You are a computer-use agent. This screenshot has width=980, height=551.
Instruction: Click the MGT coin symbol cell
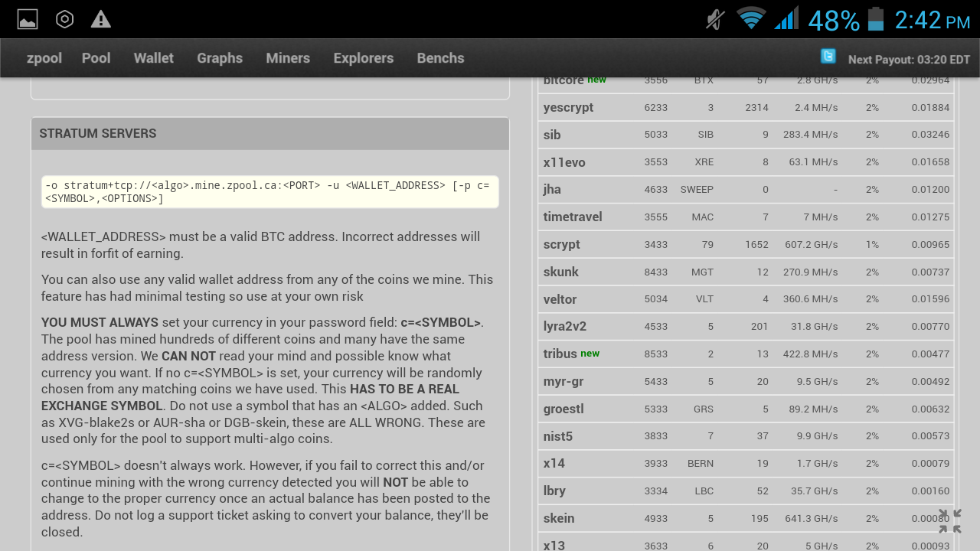coord(703,272)
